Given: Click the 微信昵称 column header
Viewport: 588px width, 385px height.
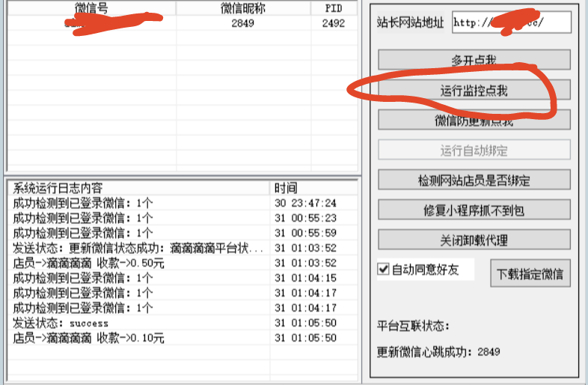Looking at the screenshot, I should 243,8.
